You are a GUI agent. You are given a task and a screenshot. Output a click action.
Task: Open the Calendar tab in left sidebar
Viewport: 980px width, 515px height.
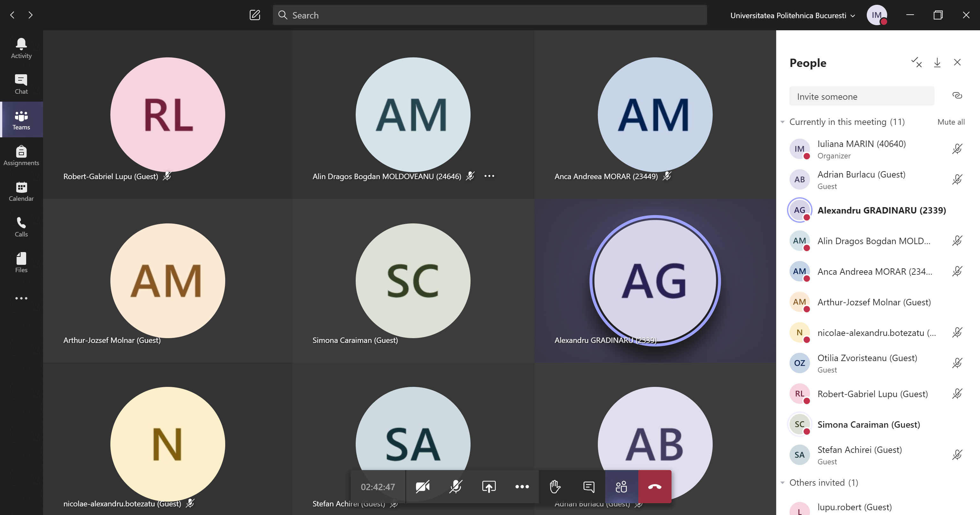coord(21,191)
